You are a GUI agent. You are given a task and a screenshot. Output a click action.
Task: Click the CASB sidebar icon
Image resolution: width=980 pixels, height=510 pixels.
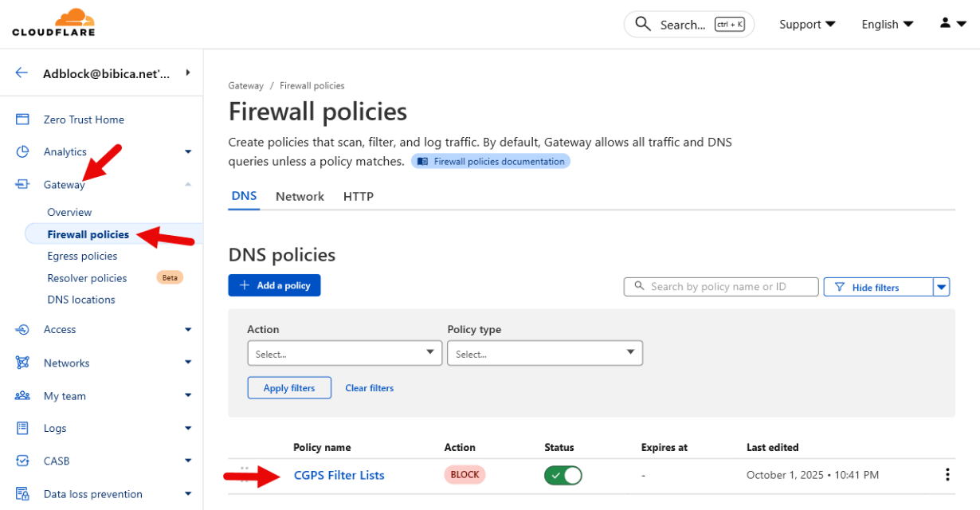coord(22,461)
